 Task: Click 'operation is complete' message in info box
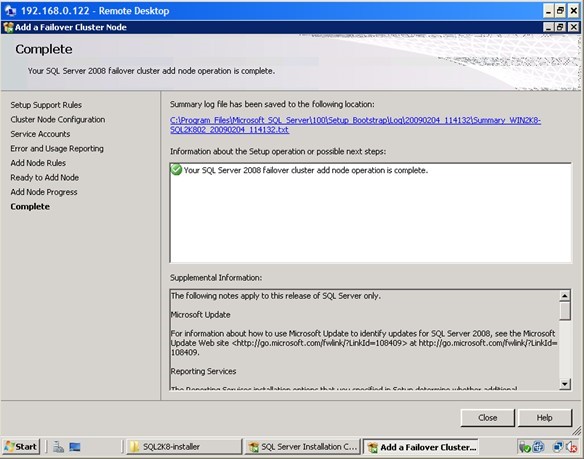(x=306, y=170)
